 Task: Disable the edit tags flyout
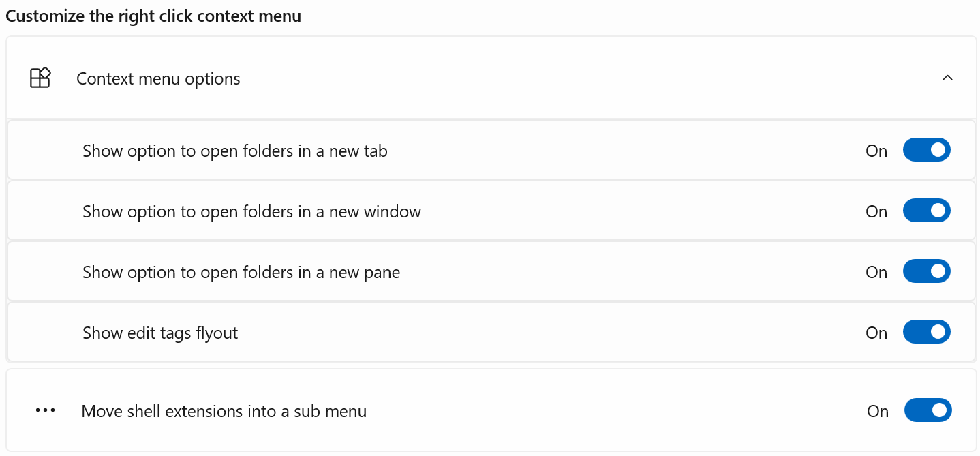coord(927,332)
